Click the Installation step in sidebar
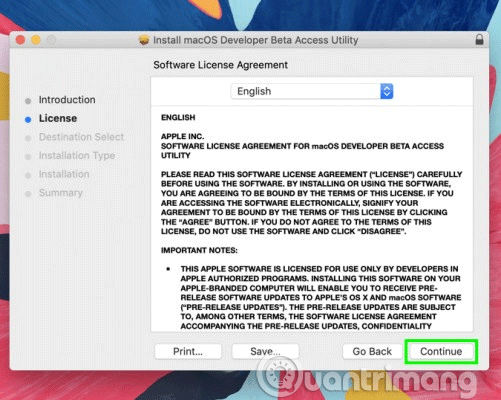Image resolution: width=501 pixels, height=400 pixels. 64,174
